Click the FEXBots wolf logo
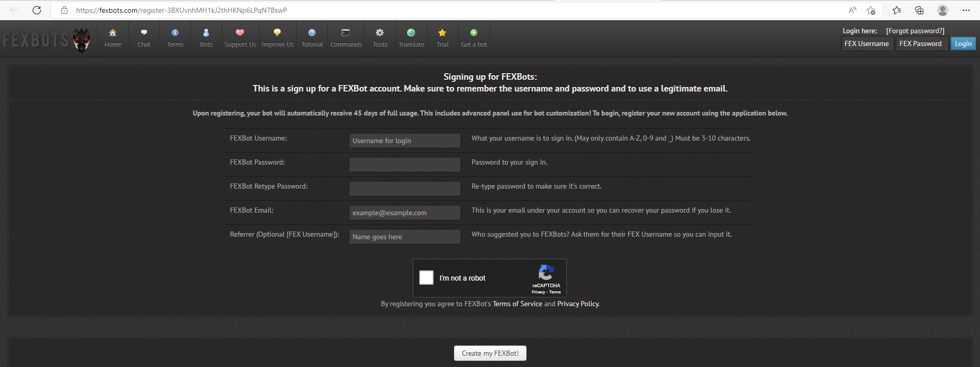Screen dimensions: 980x367 (81, 39)
